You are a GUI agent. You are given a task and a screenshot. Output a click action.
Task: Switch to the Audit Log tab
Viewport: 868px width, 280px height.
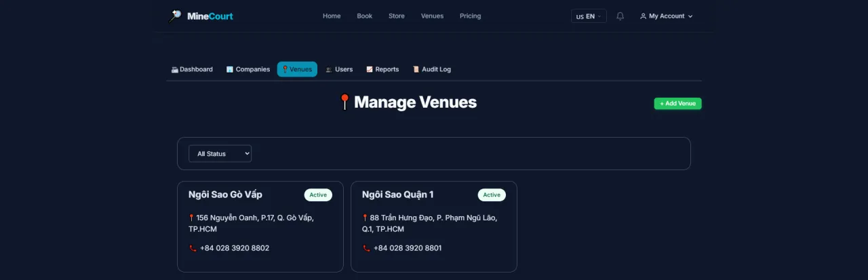point(431,69)
